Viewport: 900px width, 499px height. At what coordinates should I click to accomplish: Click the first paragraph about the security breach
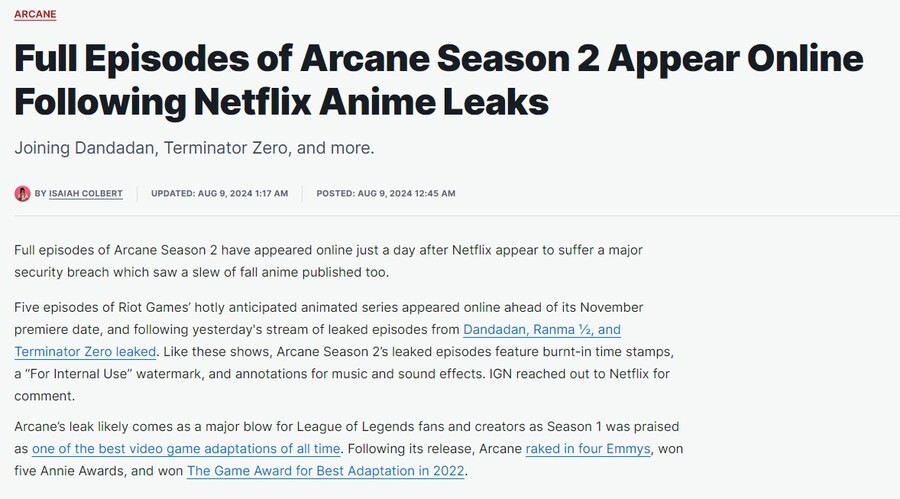click(340, 260)
